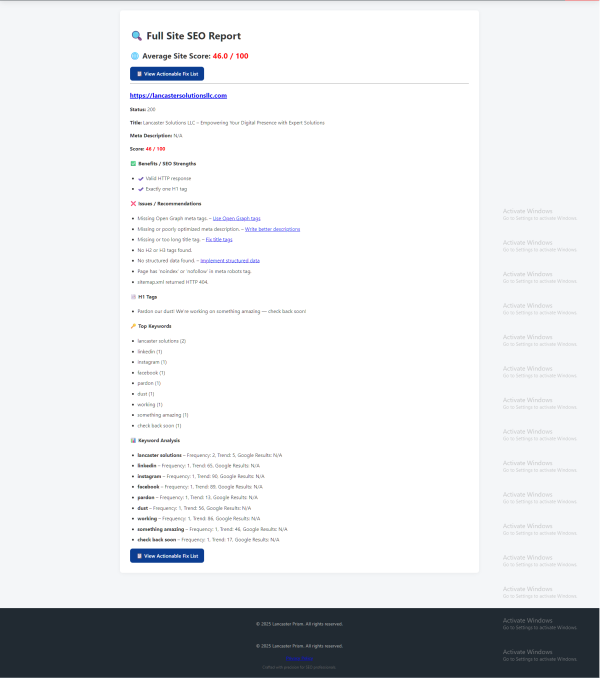Click the Title: Lancaster Solutions LLC line
This screenshot has height=678, width=600.
pos(227,123)
